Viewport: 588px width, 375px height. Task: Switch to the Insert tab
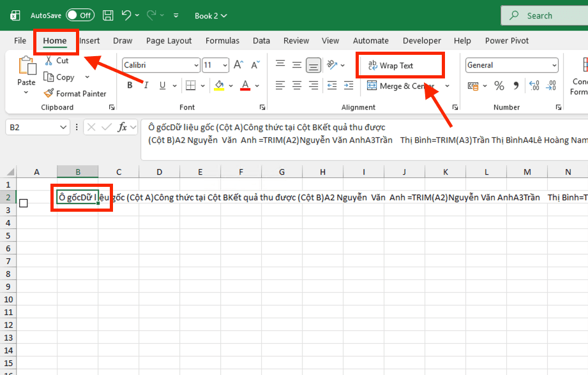(89, 40)
